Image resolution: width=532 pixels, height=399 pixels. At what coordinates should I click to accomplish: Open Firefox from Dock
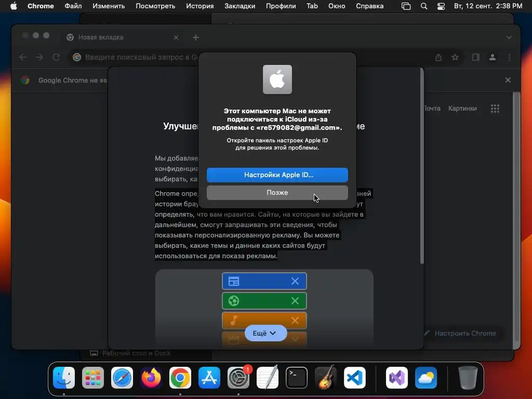pyautogui.click(x=151, y=378)
